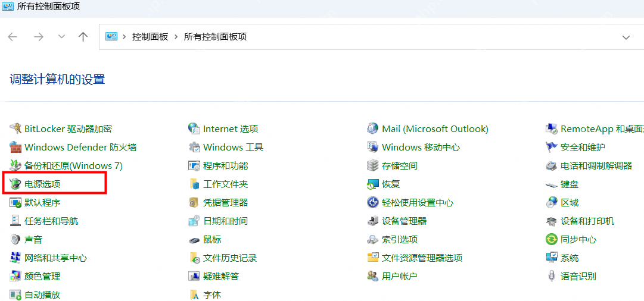
Task: Click the 网络和共享中心 icon
Action: click(15, 258)
